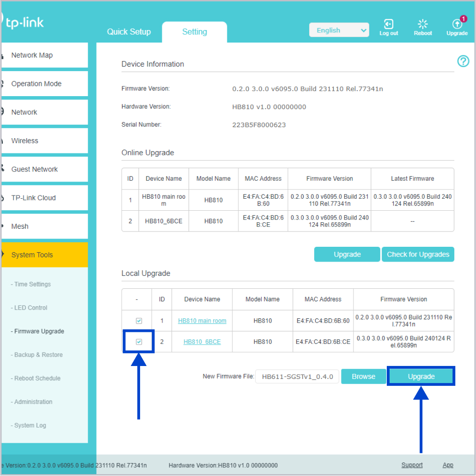Open the Mesh menu
This screenshot has width=476, height=476.
tap(44, 226)
